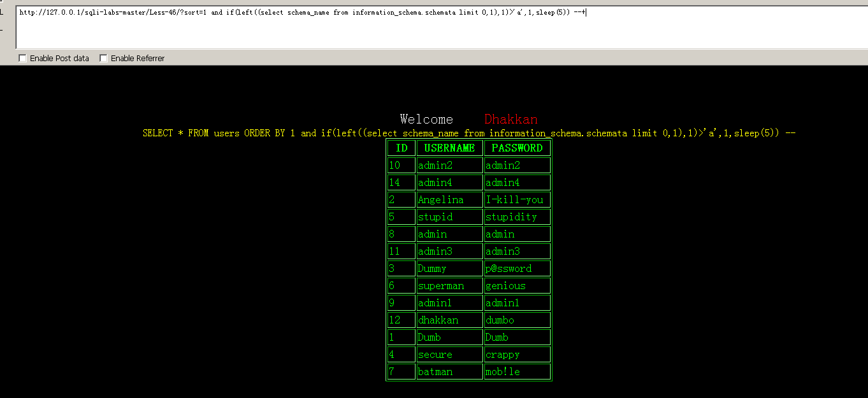Screen dimensions: 868x398
Task: Click the ID column header
Action: coord(401,148)
